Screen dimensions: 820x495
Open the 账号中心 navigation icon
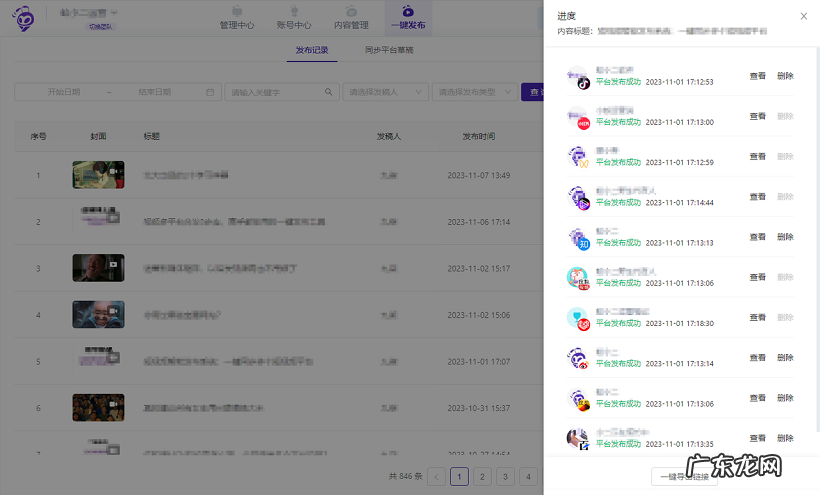[x=294, y=11]
